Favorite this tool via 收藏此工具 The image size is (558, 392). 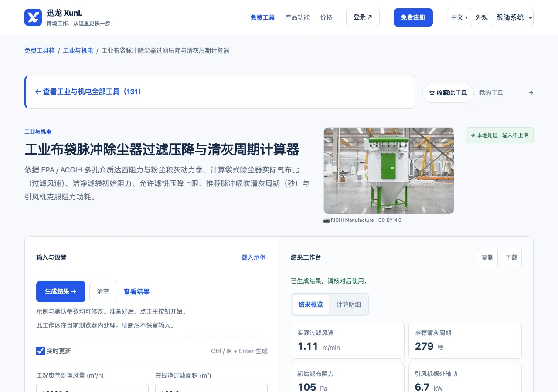point(448,93)
